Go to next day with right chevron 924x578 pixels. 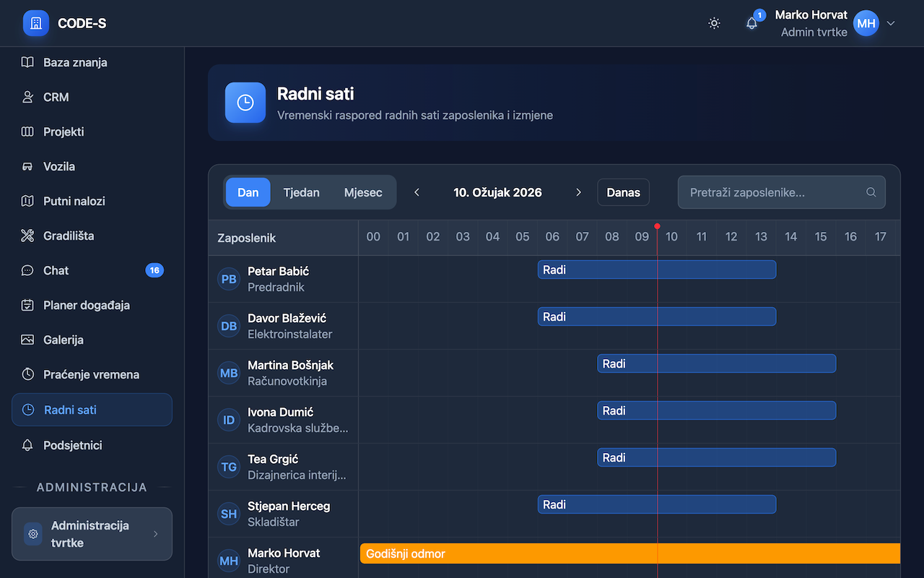click(x=578, y=192)
